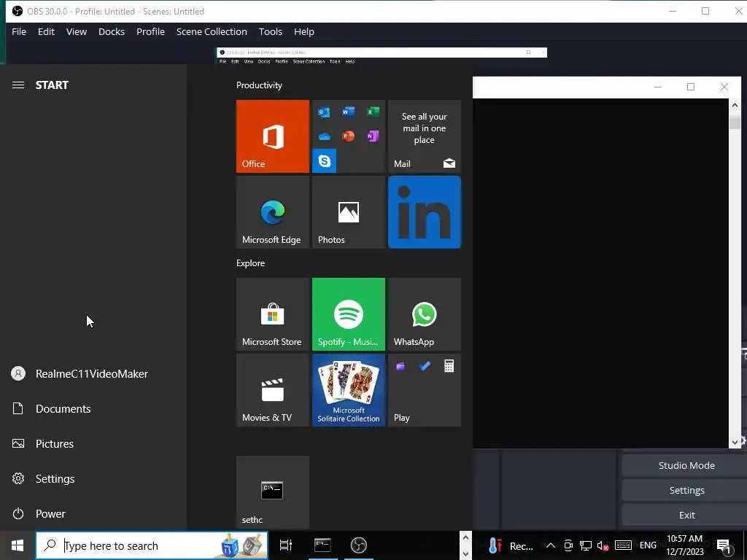Open the Docks menu in OBS
Screen dimensions: 747x560
112,32
